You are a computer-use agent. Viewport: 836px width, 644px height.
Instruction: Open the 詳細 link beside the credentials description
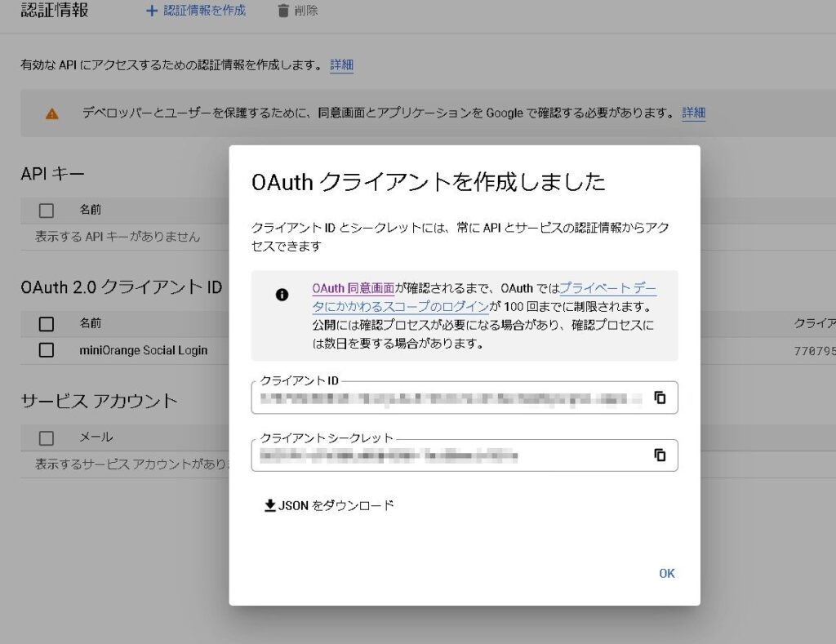coord(341,65)
